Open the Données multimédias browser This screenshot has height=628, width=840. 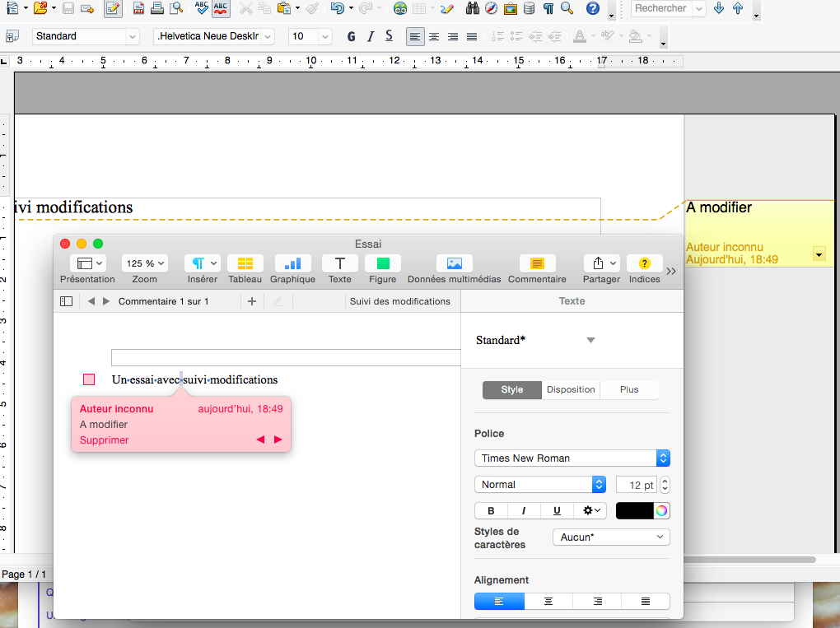pos(454,263)
